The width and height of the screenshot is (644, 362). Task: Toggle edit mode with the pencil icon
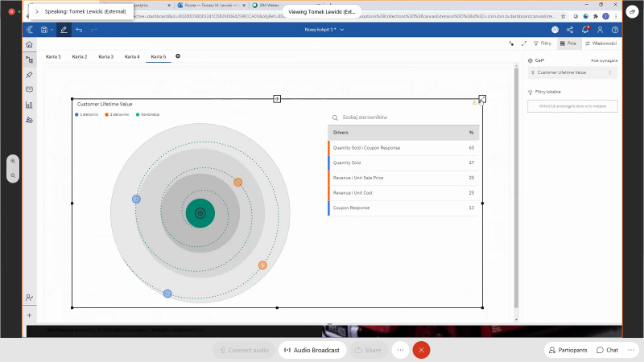64,29
